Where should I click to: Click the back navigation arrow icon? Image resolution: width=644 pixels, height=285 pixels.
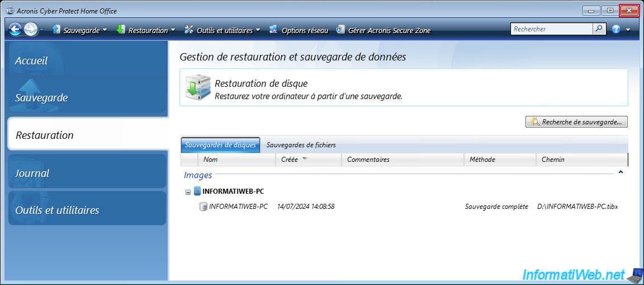pos(15,30)
